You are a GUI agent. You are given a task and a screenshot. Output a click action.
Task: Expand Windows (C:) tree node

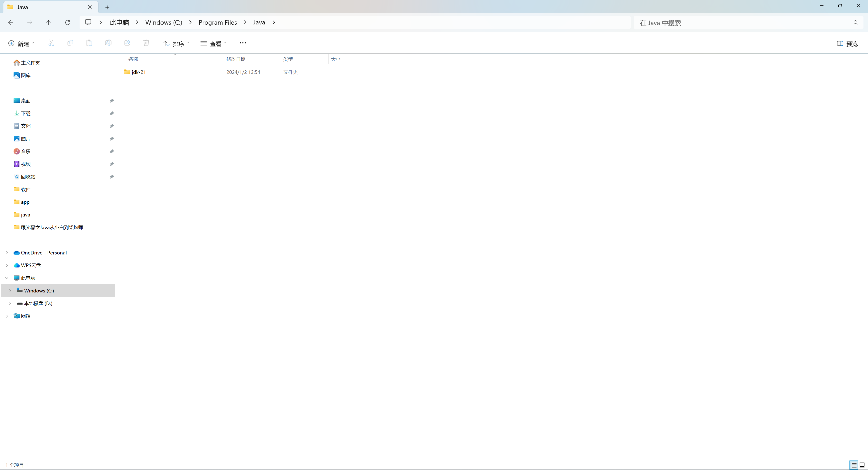click(x=10, y=291)
